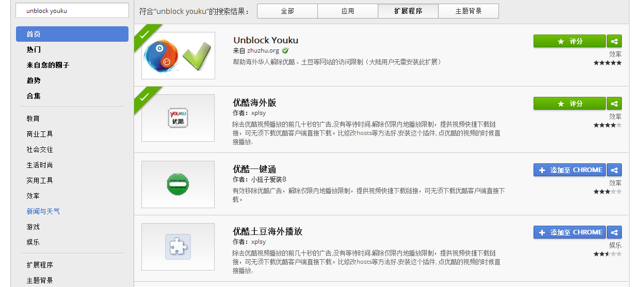
Task: Click the verified checkmark next to zhuzhu.org
Action: (285, 50)
